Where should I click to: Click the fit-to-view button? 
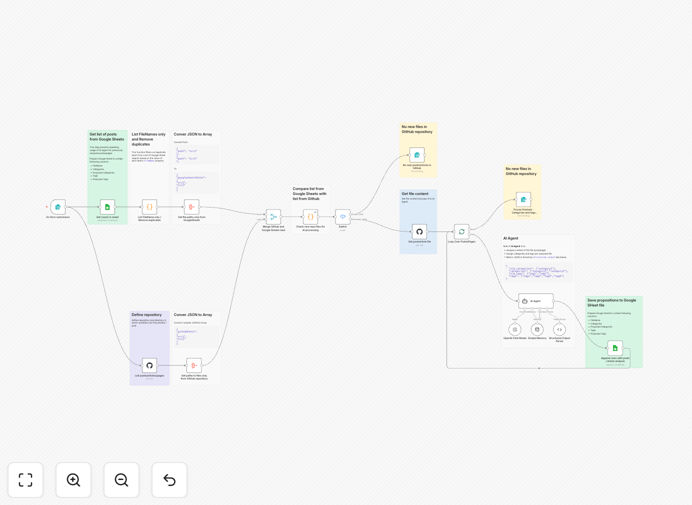26,480
